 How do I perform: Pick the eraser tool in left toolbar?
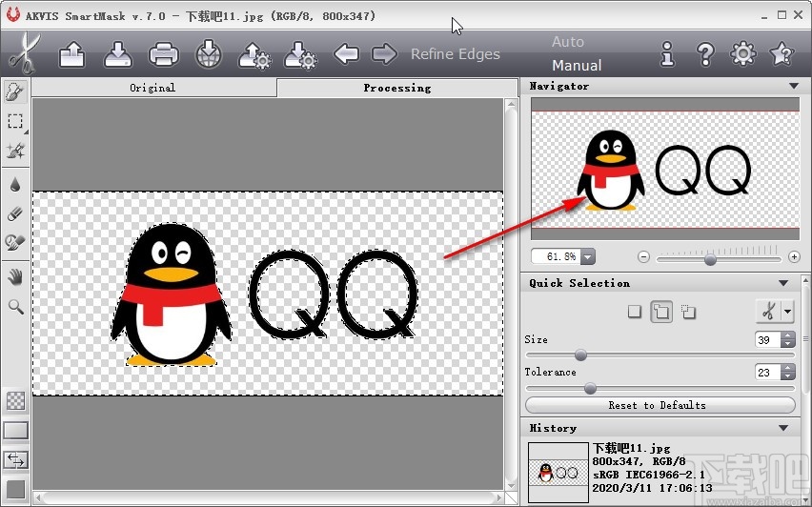pos(15,213)
